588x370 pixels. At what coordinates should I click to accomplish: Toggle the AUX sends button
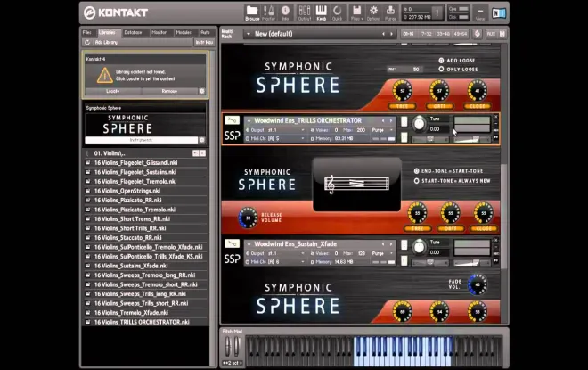click(x=491, y=34)
